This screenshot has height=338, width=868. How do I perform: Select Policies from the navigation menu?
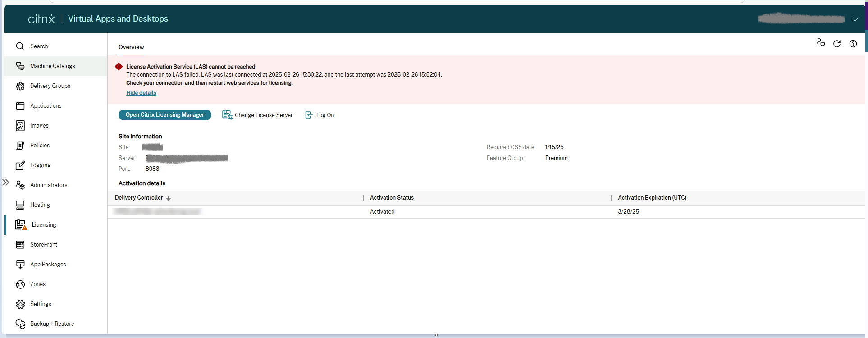pyautogui.click(x=40, y=146)
